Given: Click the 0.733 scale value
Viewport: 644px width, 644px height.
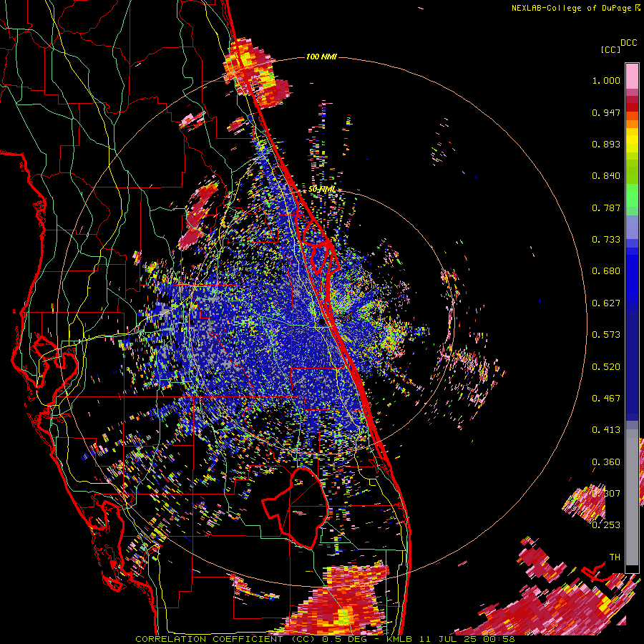Looking at the screenshot, I should 606,240.
